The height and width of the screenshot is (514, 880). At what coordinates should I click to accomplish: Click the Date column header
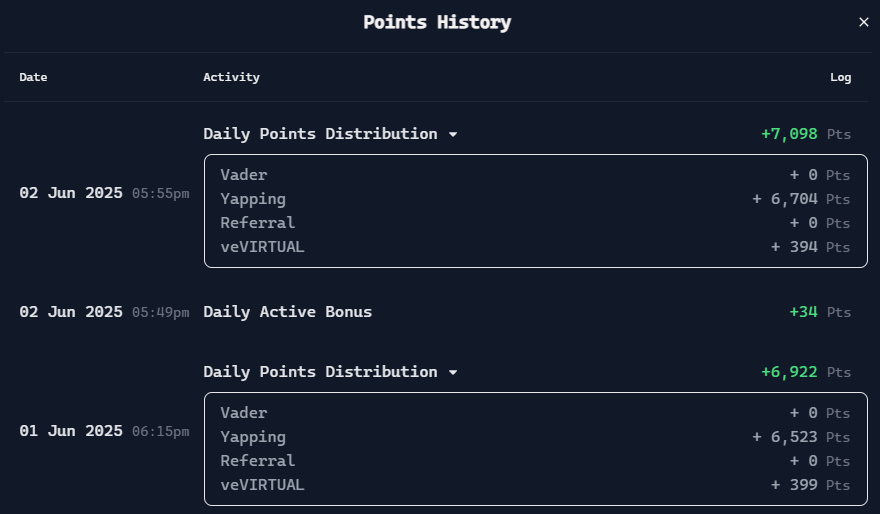33,77
